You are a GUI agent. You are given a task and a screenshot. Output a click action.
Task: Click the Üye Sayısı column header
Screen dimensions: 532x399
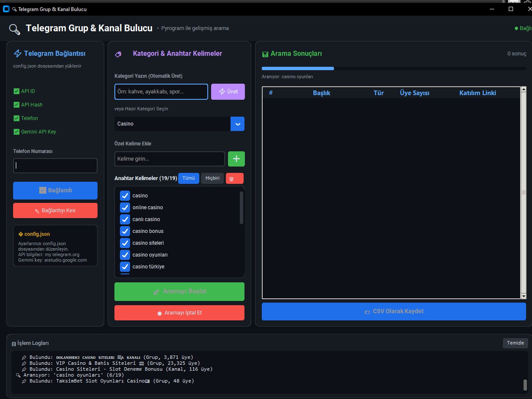click(x=414, y=93)
